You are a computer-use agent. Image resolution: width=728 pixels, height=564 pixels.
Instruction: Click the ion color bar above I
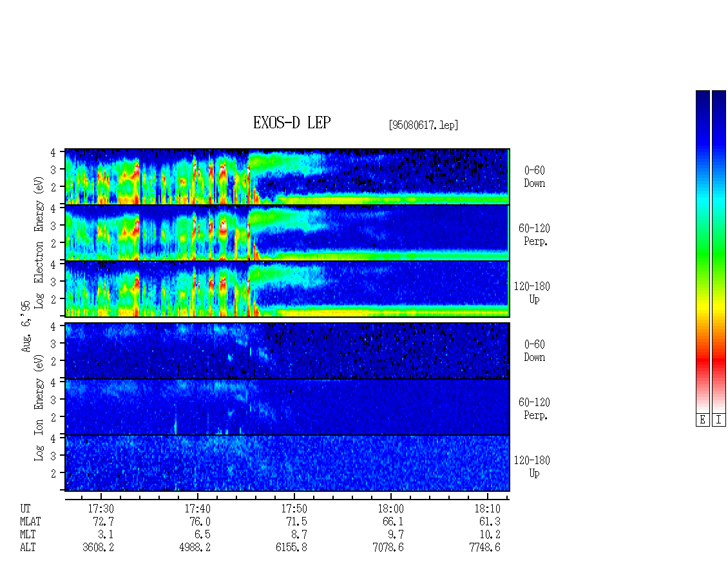pyautogui.click(x=719, y=251)
